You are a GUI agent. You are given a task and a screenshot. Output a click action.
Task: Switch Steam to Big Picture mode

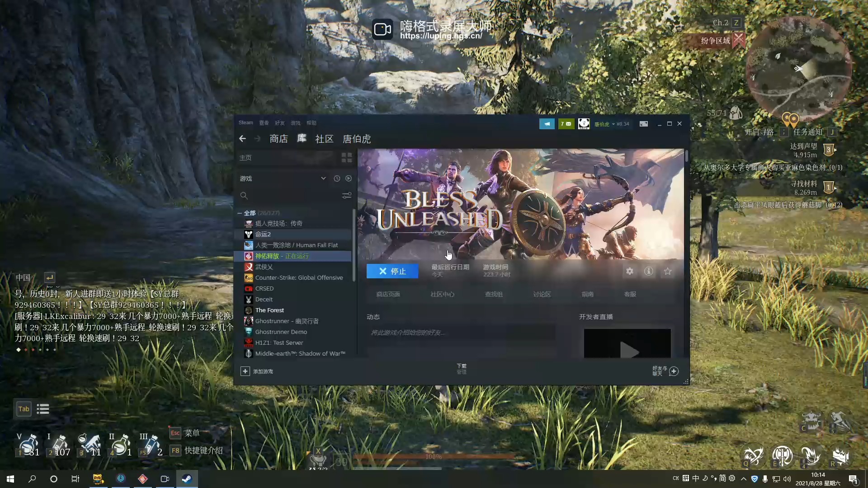tap(644, 124)
